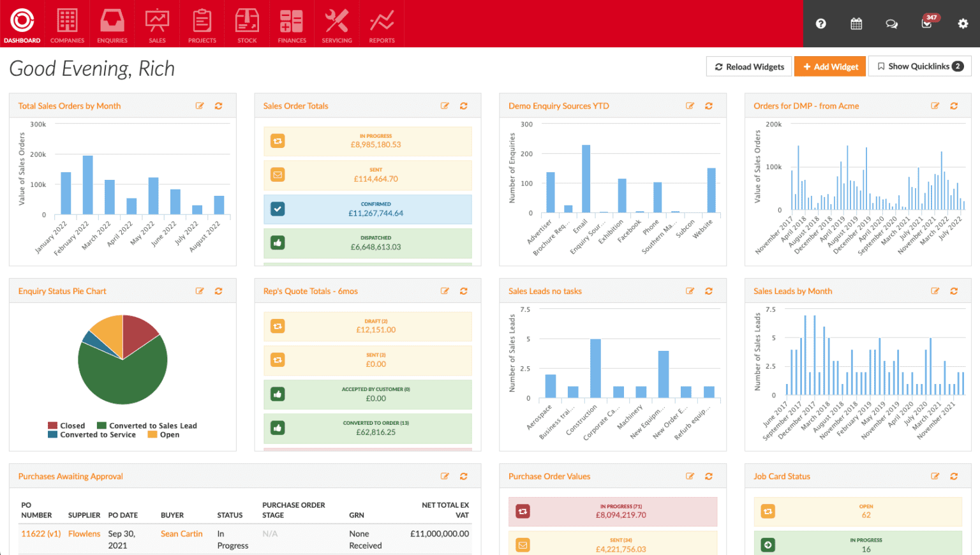The image size is (980, 555).
Task: Refresh the Total Sales Orders by Month widget
Action: [218, 106]
